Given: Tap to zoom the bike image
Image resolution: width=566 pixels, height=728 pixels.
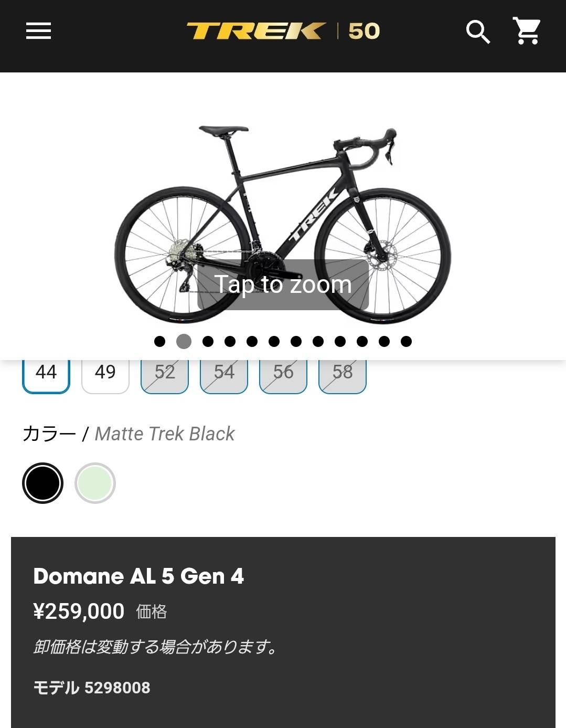Looking at the screenshot, I should [283, 284].
